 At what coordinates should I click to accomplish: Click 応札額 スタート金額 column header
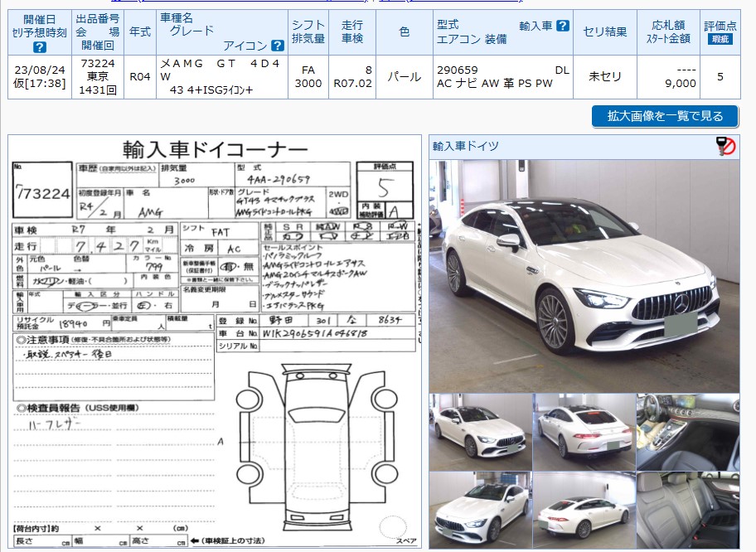(668, 31)
